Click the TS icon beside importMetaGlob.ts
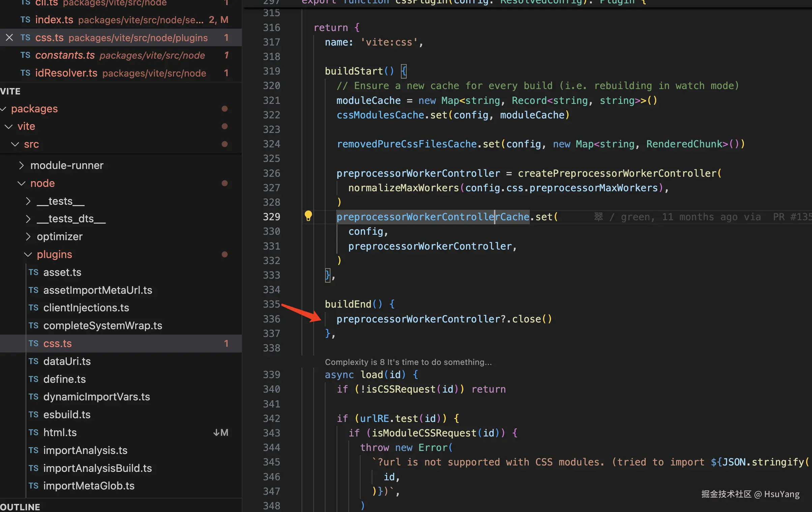Viewport: 812px width, 512px height. tap(33, 486)
